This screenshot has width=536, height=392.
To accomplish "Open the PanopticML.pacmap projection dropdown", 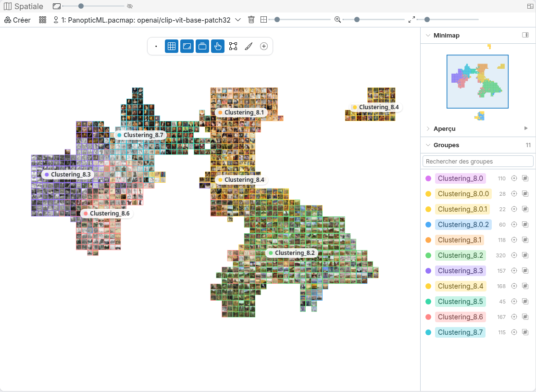I will (147, 20).
